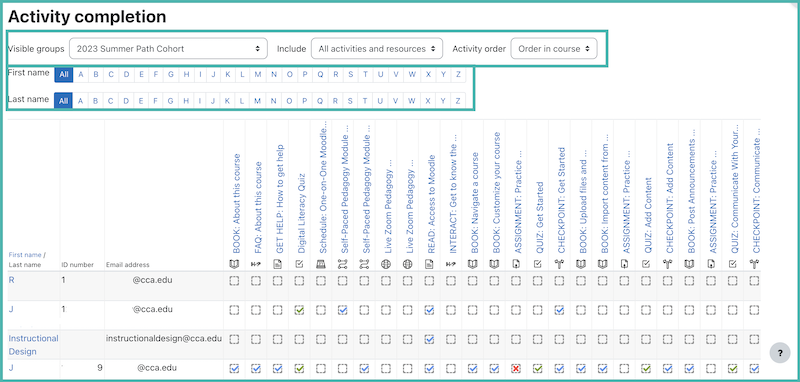Viewport: 800px width, 382px height.
Task: Click the book icon under BOOK: About this course
Action: point(234,264)
